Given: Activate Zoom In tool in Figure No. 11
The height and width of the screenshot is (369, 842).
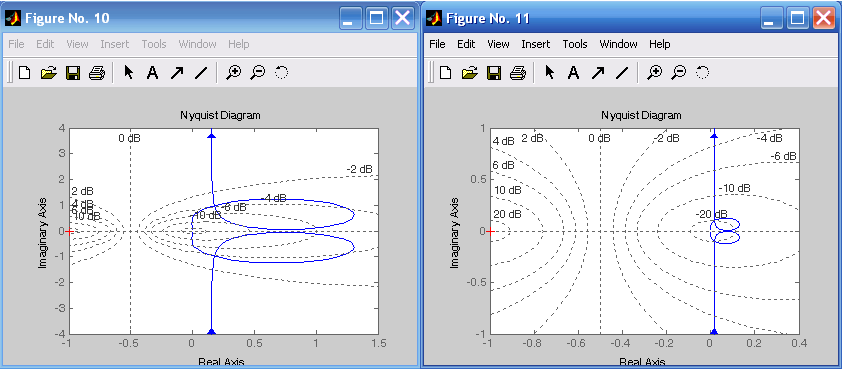Looking at the screenshot, I should point(654,73).
